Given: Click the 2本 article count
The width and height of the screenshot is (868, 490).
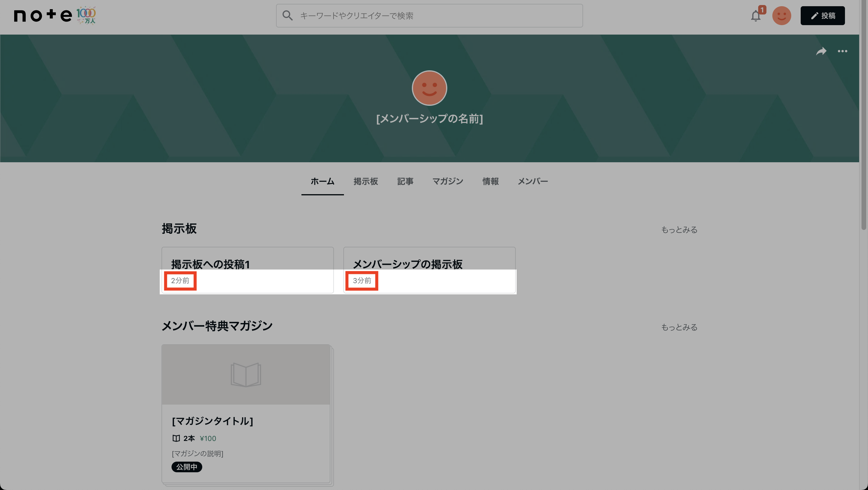Looking at the screenshot, I should point(184,438).
